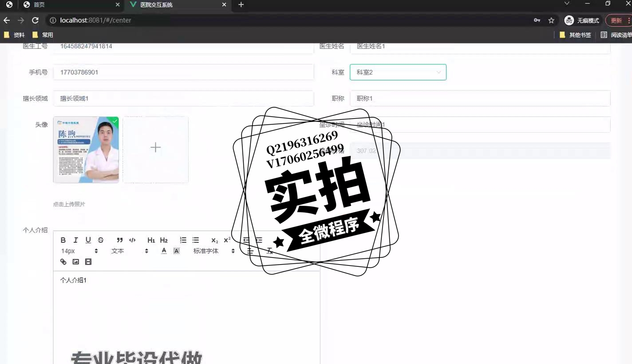
Task: Click the 手机号 input field
Action: coord(183,72)
